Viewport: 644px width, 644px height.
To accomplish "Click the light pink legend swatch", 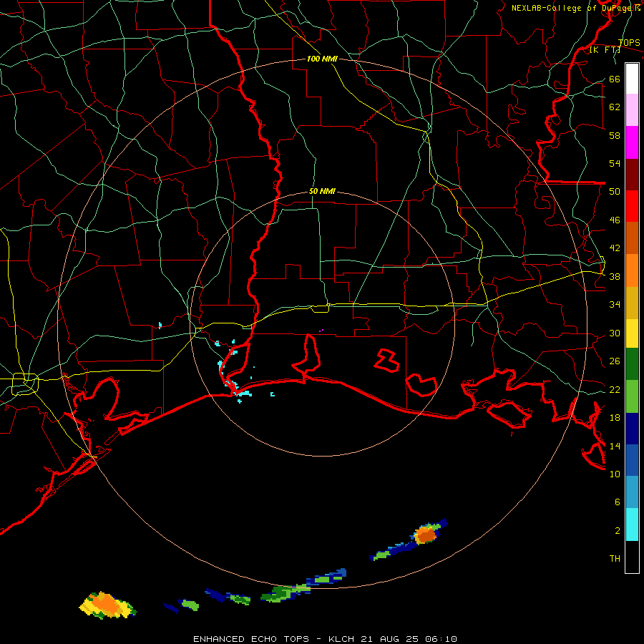I will coord(632,110).
